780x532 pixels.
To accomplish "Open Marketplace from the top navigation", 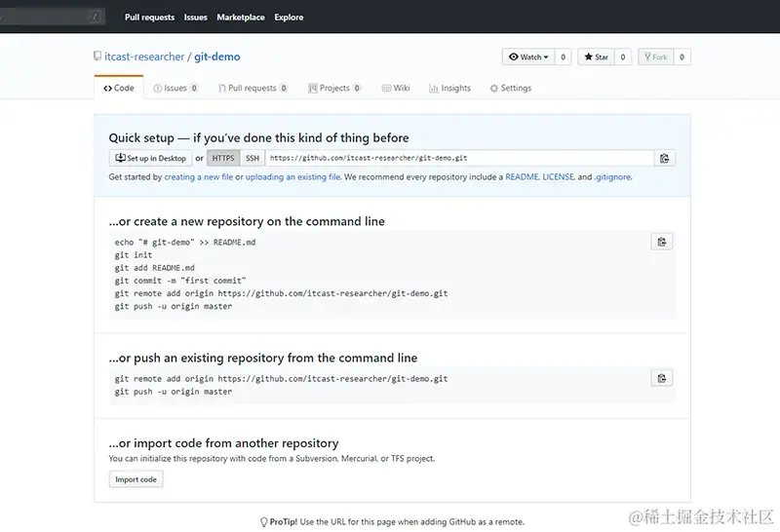I will (240, 18).
